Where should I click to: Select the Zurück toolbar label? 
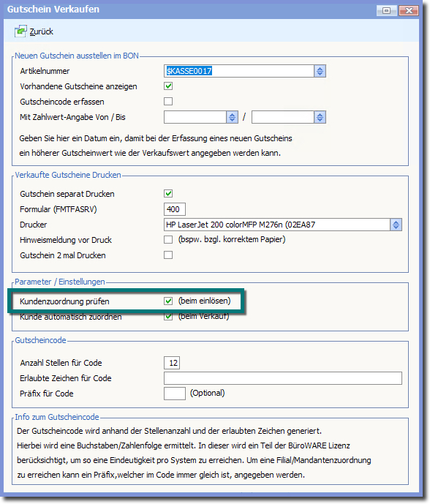41,31
